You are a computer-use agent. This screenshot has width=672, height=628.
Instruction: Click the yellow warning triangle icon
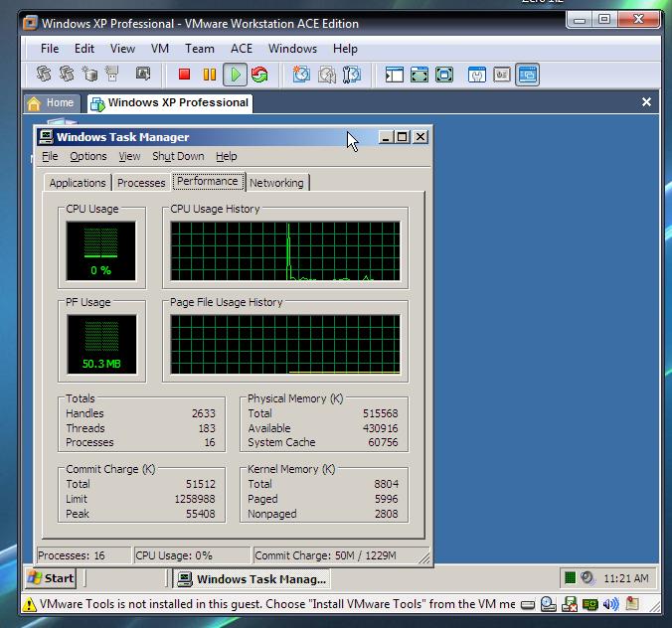[x=29, y=604]
